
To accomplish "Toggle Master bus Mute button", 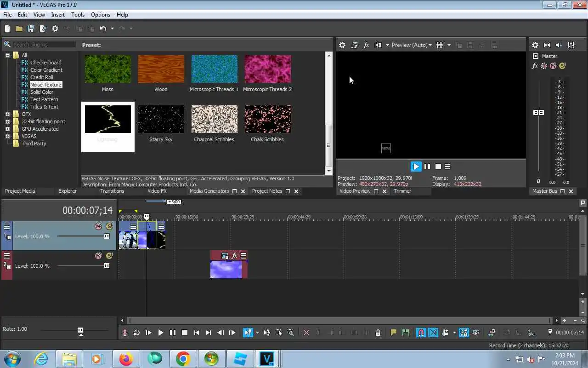I will click(553, 66).
